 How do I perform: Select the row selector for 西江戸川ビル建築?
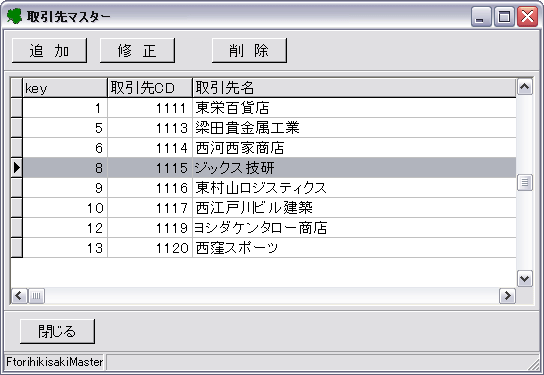pyautogui.click(x=16, y=208)
